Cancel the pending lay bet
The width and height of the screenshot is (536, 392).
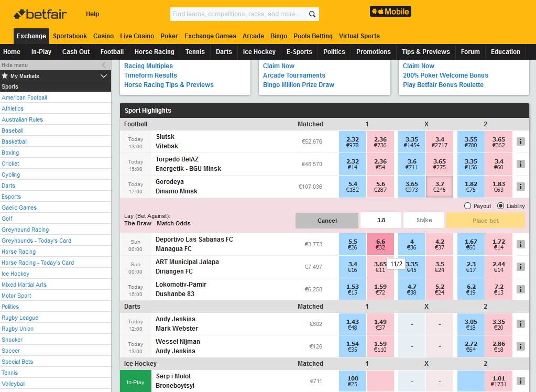coord(326,221)
